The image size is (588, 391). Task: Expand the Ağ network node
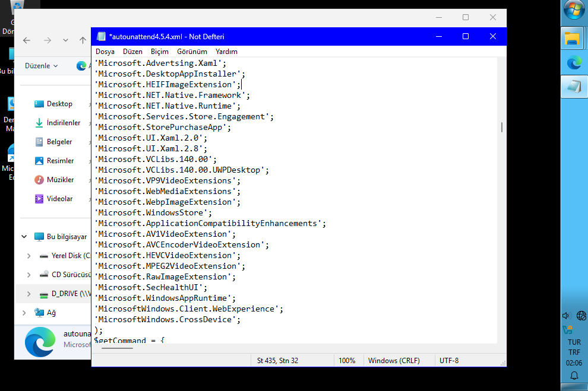[24, 313]
